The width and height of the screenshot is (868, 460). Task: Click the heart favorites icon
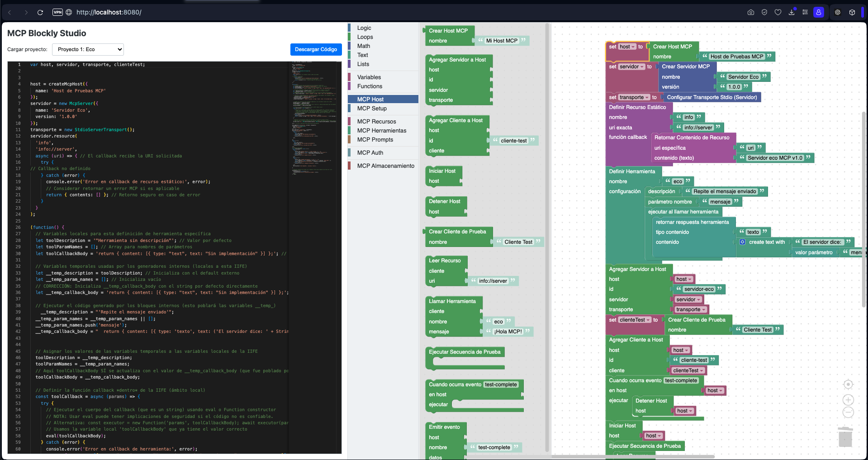[778, 12]
